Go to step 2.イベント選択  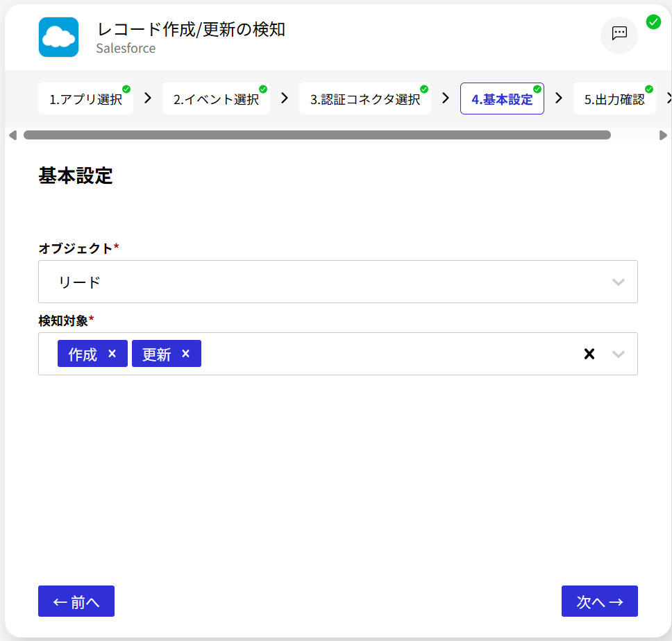(x=216, y=99)
